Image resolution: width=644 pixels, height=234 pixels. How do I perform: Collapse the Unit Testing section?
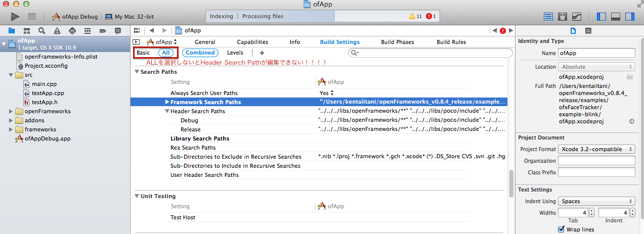137,196
